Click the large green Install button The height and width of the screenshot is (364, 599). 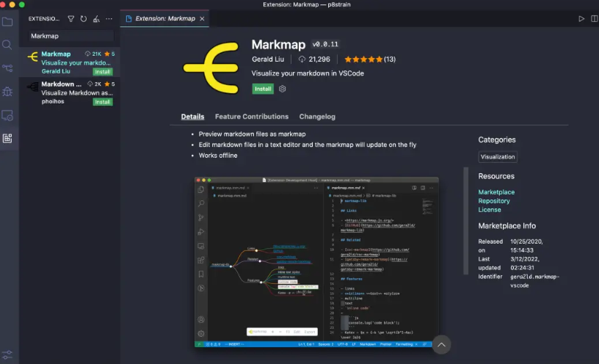pyautogui.click(x=263, y=89)
